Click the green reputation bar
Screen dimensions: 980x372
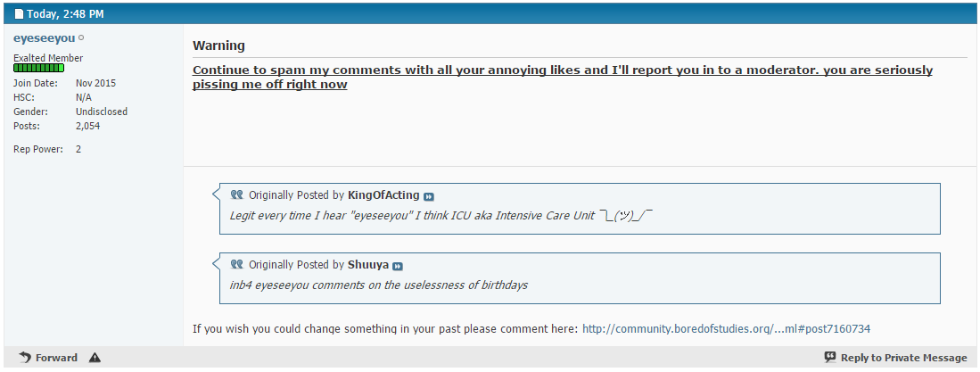pyautogui.click(x=38, y=68)
